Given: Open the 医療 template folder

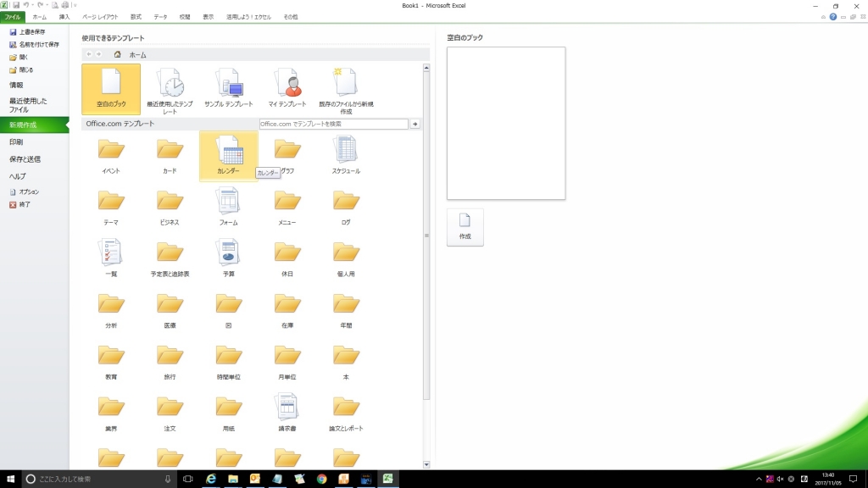Looking at the screenshot, I should [170, 311].
